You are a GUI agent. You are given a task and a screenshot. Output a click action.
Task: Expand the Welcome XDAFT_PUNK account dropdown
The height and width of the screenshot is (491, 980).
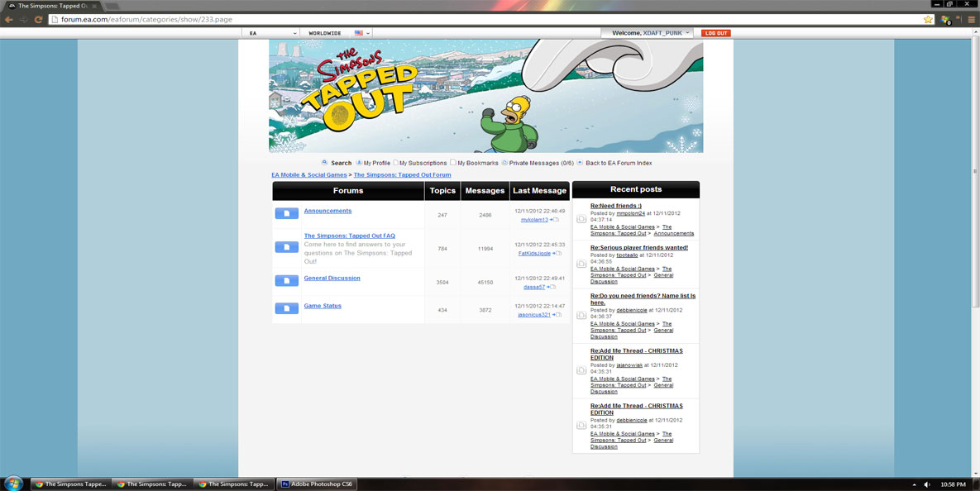click(647, 33)
